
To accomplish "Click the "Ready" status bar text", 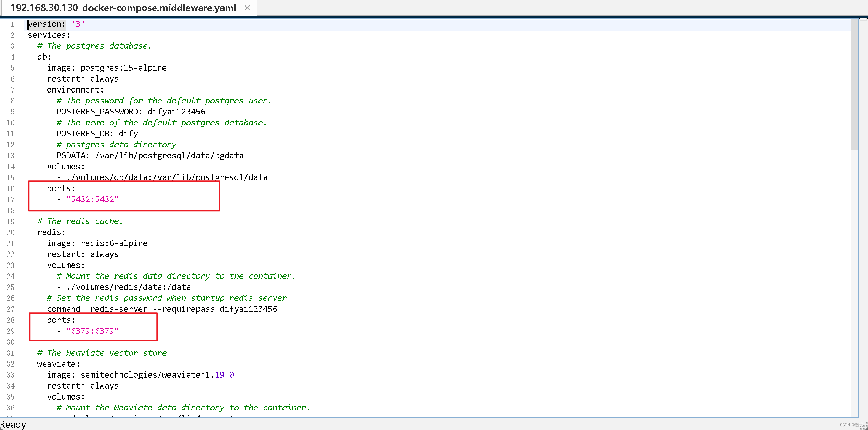I will point(13,425).
